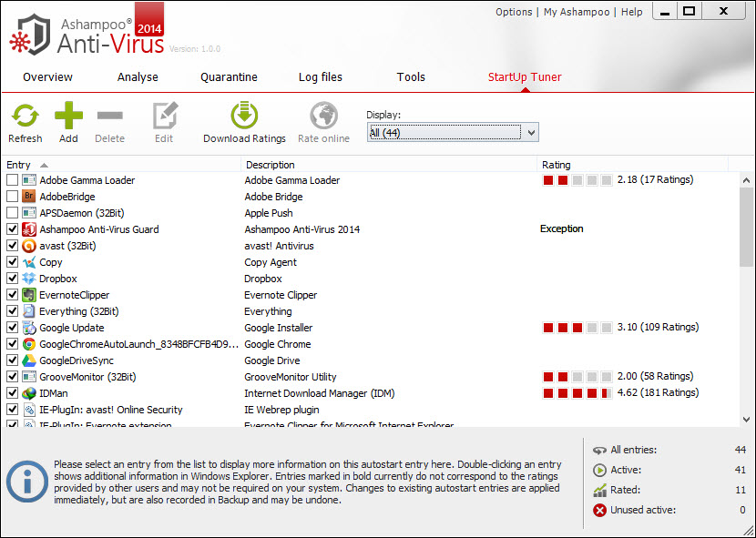Click the Help link
Viewport: 756px width, 538px height.
pyautogui.click(x=631, y=12)
